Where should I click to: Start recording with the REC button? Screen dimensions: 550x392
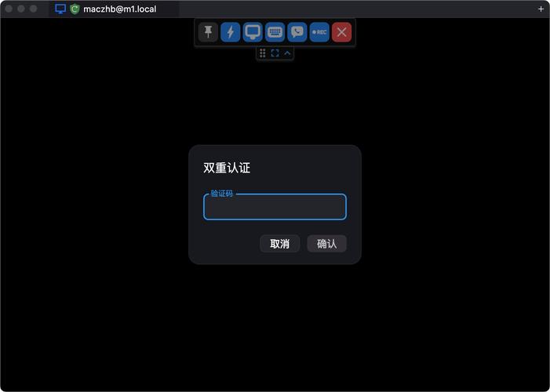(319, 32)
